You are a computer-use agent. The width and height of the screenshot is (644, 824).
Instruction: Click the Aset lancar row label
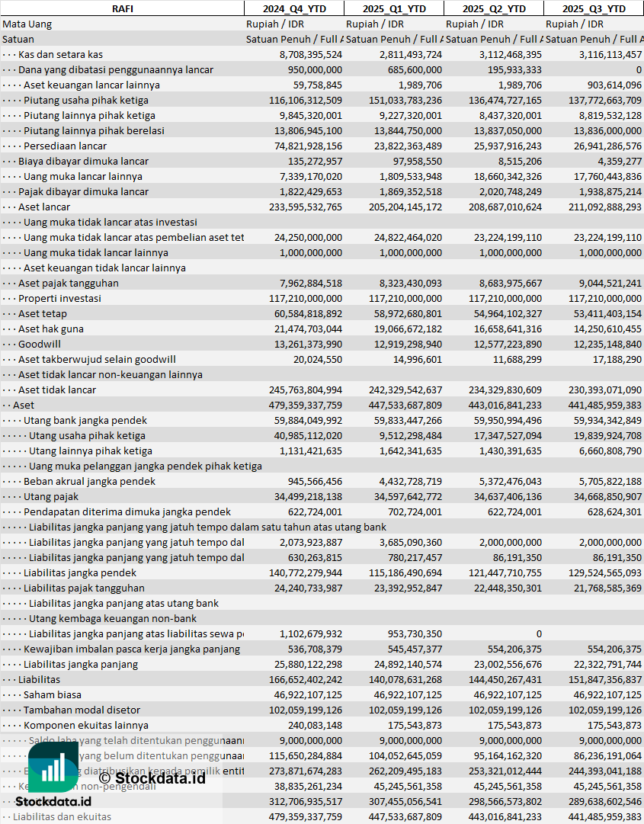pyautogui.click(x=44, y=207)
